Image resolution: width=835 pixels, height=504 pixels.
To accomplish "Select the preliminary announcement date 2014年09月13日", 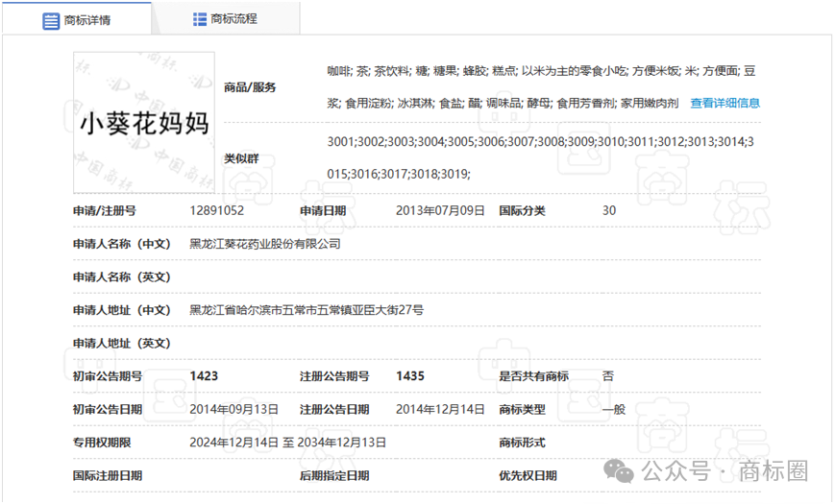I will coord(234,409).
